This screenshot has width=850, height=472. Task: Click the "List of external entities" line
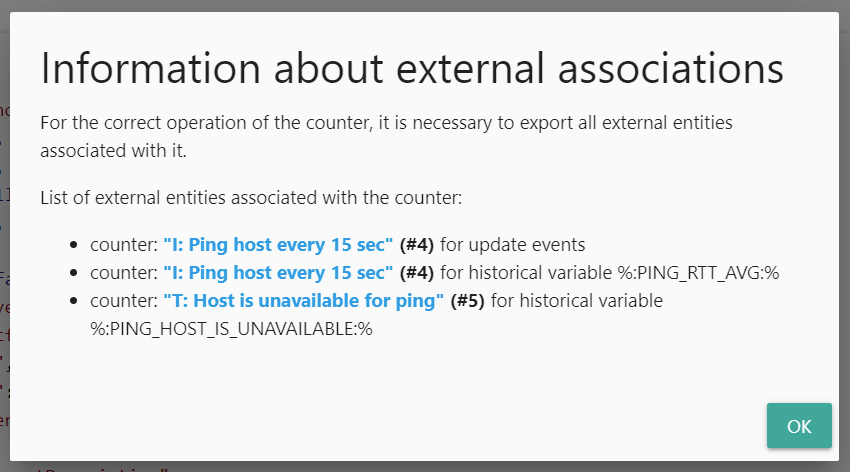pyautogui.click(x=251, y=198)
